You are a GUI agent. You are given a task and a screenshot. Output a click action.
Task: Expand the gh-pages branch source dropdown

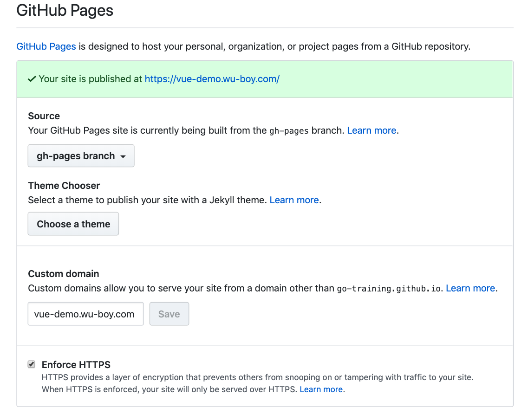click(x=81, y=156)
